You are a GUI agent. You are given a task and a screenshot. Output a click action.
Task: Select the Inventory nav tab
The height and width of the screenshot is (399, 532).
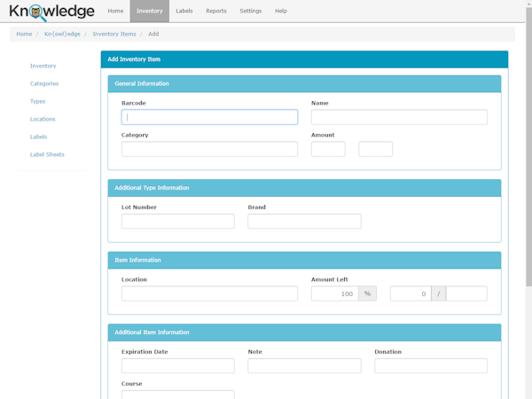click(150, 11)
